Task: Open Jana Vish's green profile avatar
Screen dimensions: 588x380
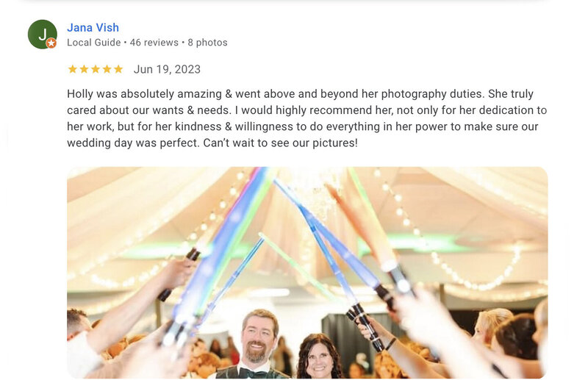Action: tap(43, 34)
